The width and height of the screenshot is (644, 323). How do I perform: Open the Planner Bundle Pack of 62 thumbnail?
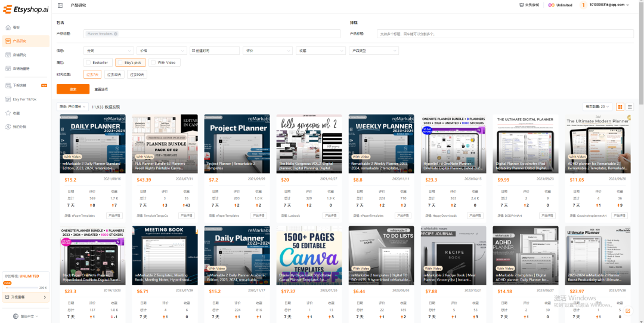165,144
